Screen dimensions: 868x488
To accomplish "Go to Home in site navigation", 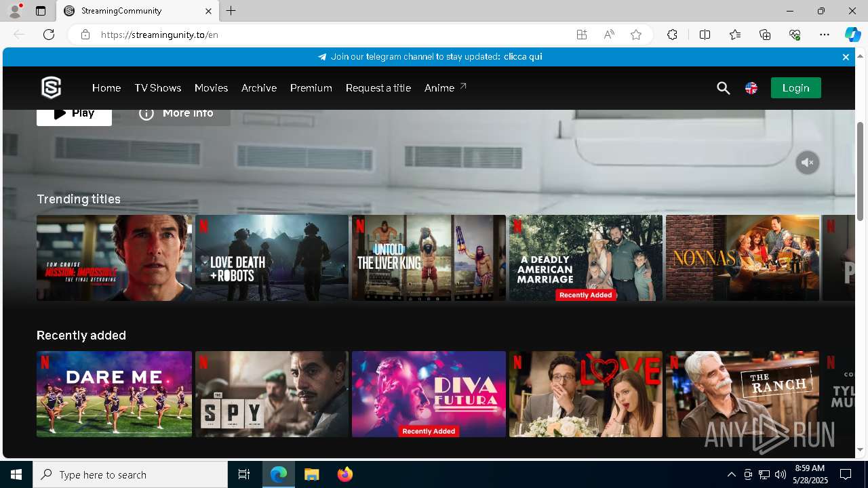I will click(106, 88).
